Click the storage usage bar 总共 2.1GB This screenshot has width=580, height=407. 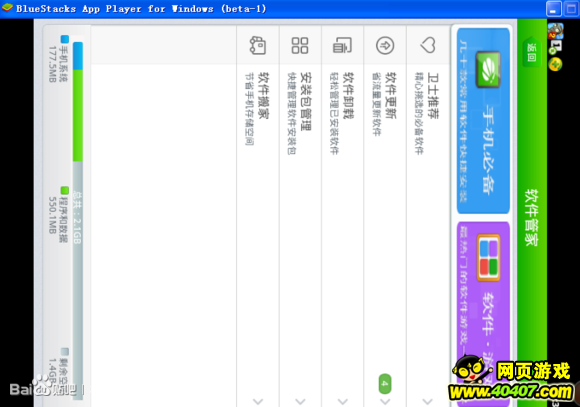coord(78,221)
